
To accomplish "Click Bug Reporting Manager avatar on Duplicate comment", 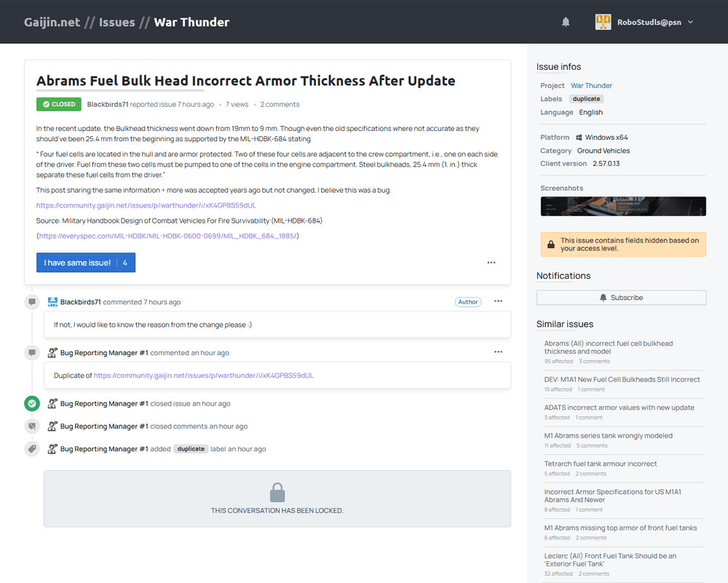I will 52,353.
